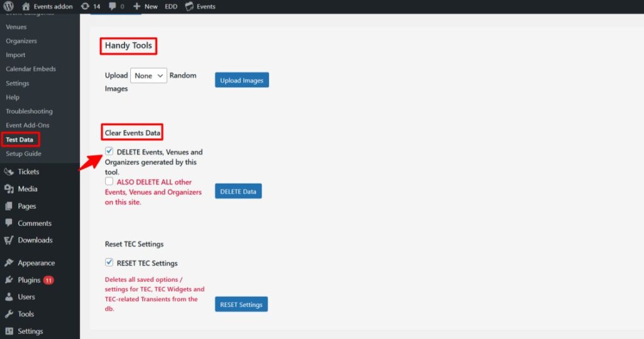Open the Import submenu item
This screenshot has width=644, height=339.
click(x=16, y=55)
